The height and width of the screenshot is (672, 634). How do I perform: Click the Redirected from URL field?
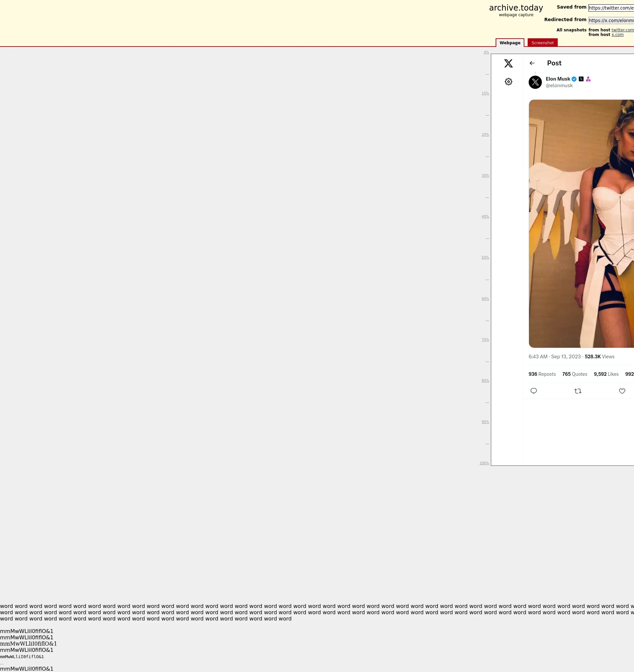pos(611,20)
